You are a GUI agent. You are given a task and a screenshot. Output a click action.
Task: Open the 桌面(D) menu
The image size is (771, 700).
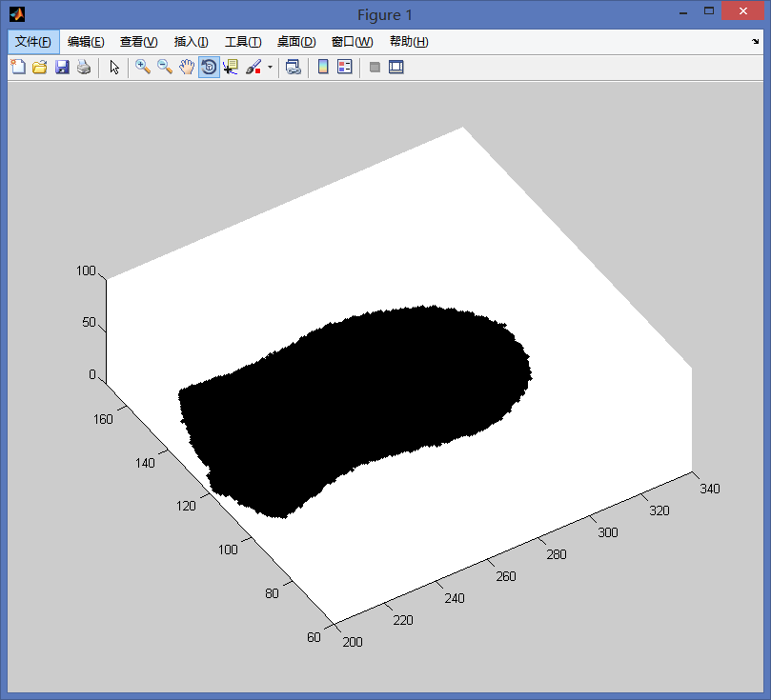click(x=296, y=42)
